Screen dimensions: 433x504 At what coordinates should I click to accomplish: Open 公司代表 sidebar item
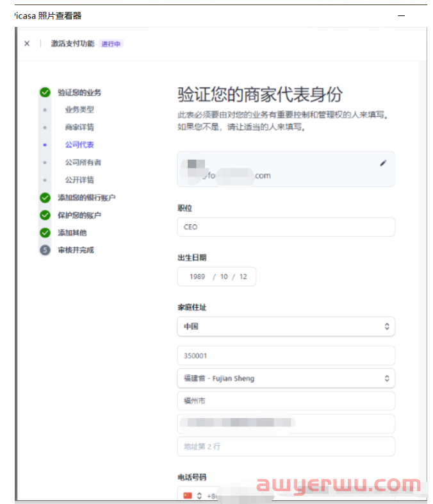point(79,145)
